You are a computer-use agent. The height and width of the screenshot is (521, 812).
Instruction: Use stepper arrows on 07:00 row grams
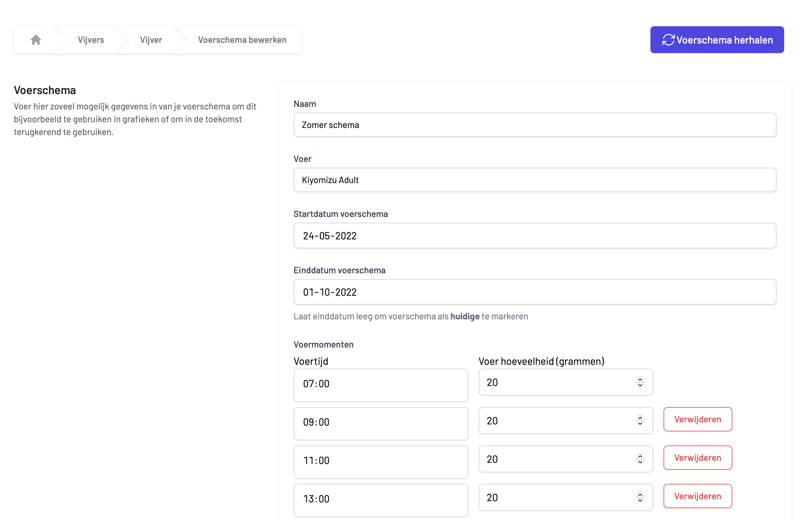pyautogui.click(x=640, y=382)
